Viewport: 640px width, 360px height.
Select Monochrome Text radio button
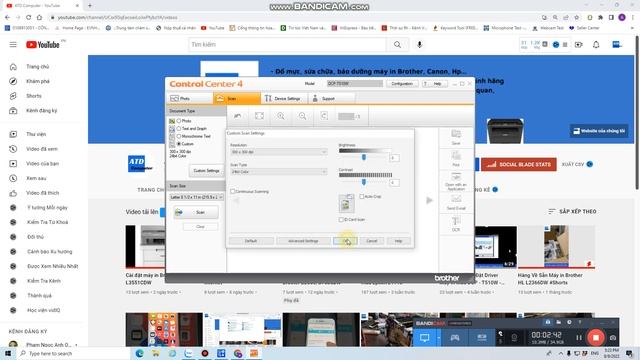(179, 136)
